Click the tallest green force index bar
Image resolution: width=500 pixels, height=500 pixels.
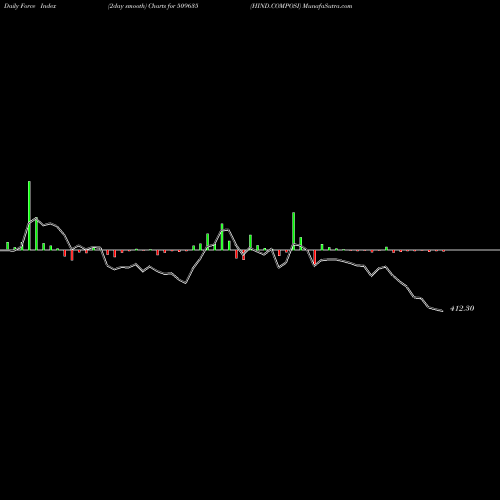tap(29, 215)
